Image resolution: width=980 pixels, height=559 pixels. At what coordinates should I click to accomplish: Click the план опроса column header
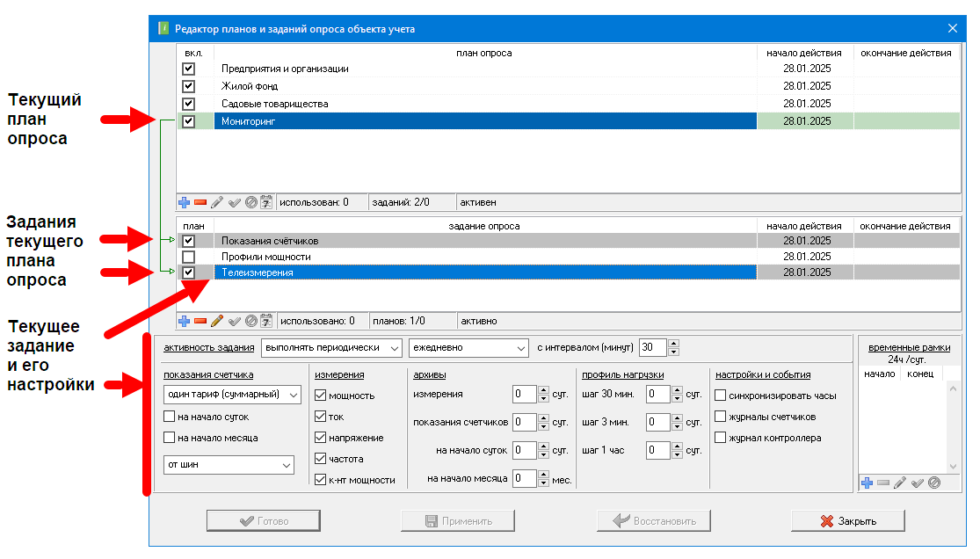(x=485, y=53)
